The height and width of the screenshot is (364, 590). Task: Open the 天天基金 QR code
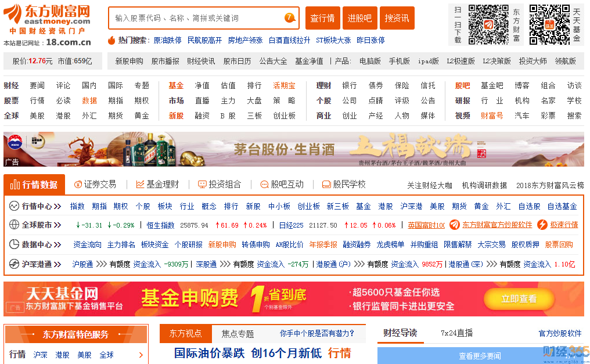[550, 25]
